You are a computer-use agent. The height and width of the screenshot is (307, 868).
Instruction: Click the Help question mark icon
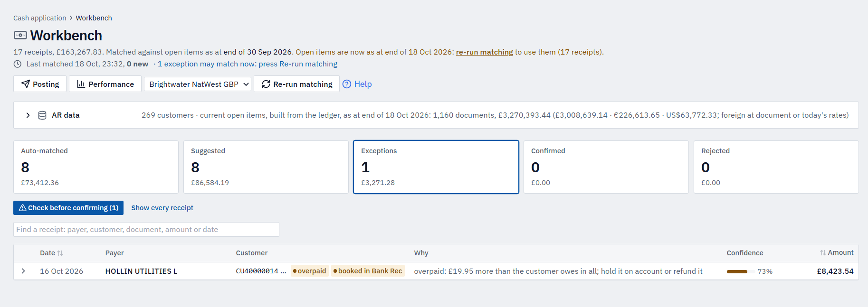pos(347,84)
